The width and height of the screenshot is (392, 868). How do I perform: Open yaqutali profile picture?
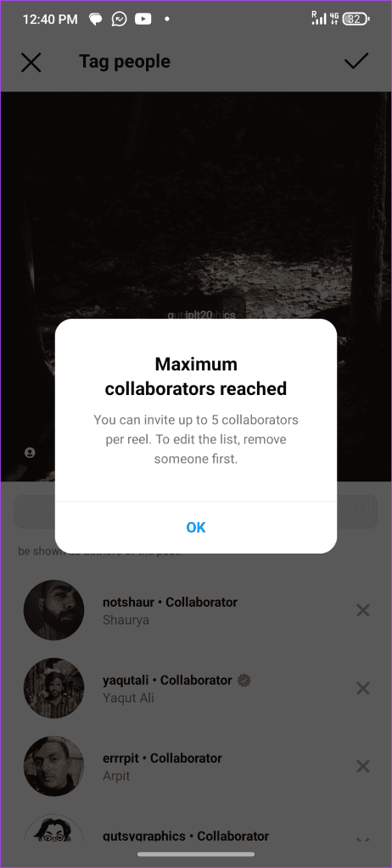tap(53, 688)
